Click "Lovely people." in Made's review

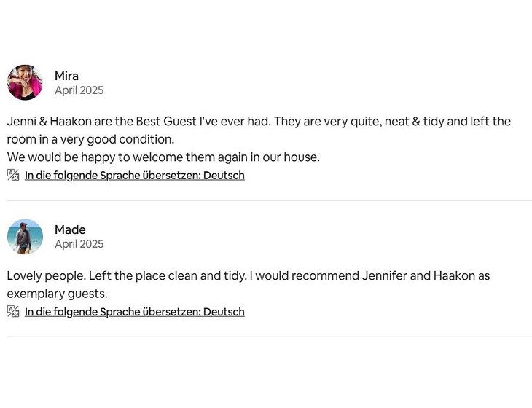(x=42, y=276)
